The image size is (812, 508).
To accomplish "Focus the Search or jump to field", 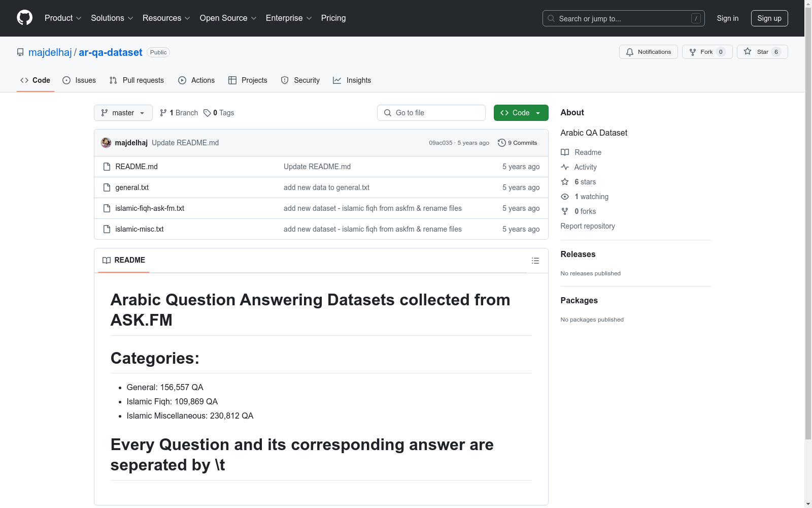I will click(623, 18).
